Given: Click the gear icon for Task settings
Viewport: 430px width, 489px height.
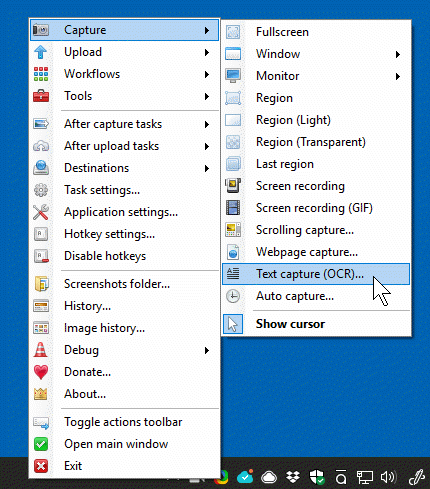Looking at the screenshot, I should point(41,190).
